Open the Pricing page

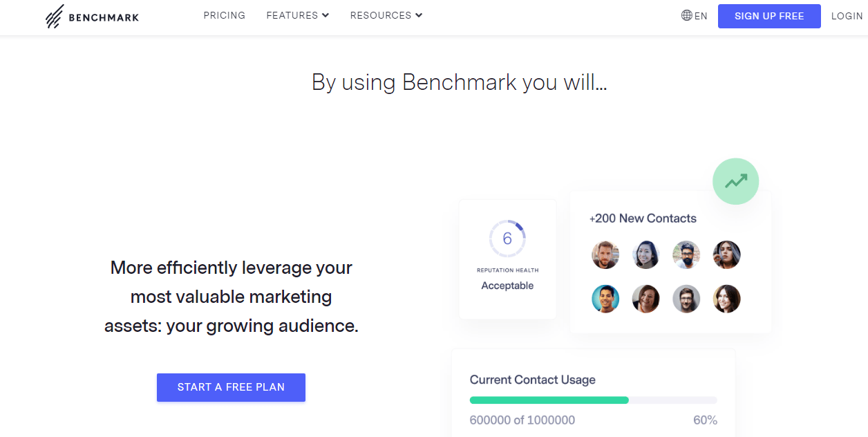pos(224,15)
